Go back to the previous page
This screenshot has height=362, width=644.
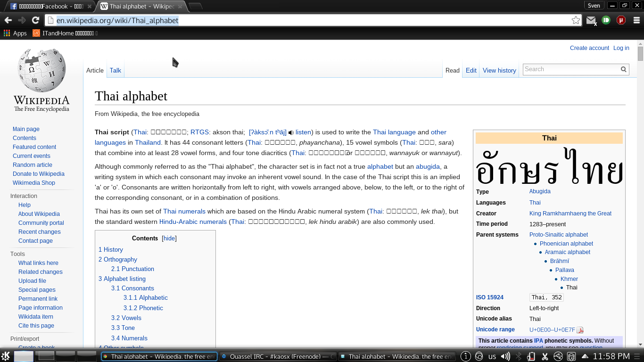(x=8, y=20)
